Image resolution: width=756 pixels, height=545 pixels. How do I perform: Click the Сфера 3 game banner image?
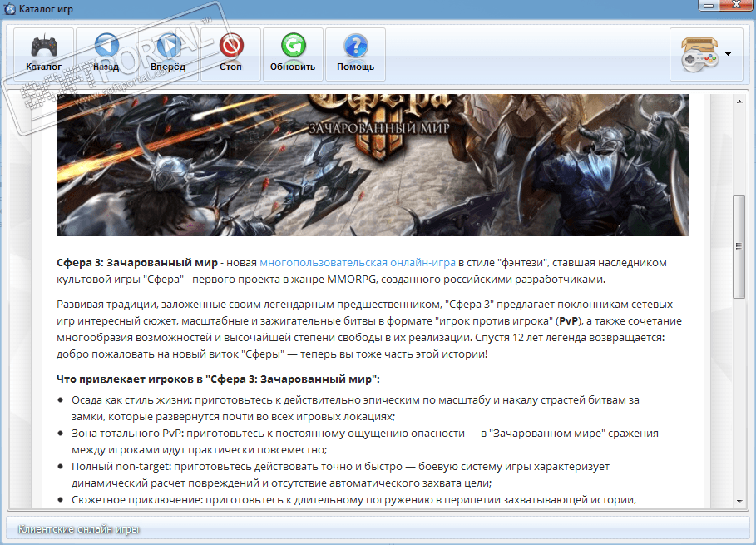(x=373, y=165)
